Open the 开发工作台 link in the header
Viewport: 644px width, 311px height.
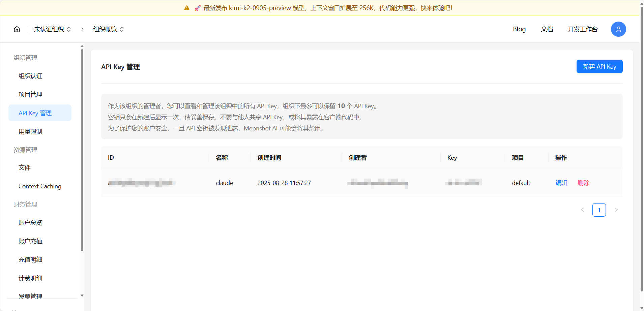(x=583, y=29)
